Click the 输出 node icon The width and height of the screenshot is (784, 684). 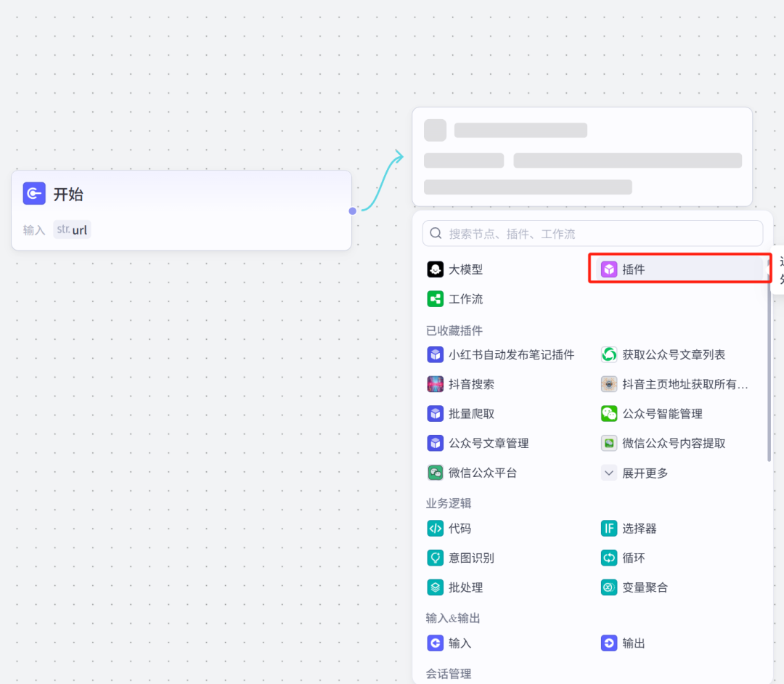tap(608, 643)
